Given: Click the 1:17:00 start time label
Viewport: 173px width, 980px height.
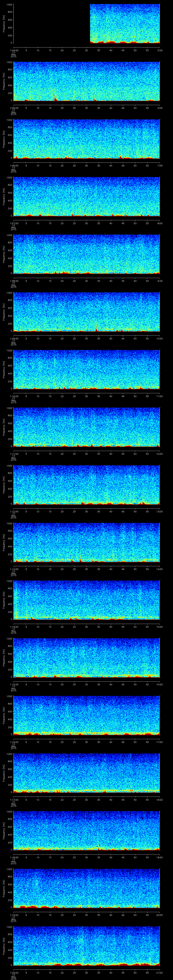Looking at the screenshot, I should [x=14, y=800].
